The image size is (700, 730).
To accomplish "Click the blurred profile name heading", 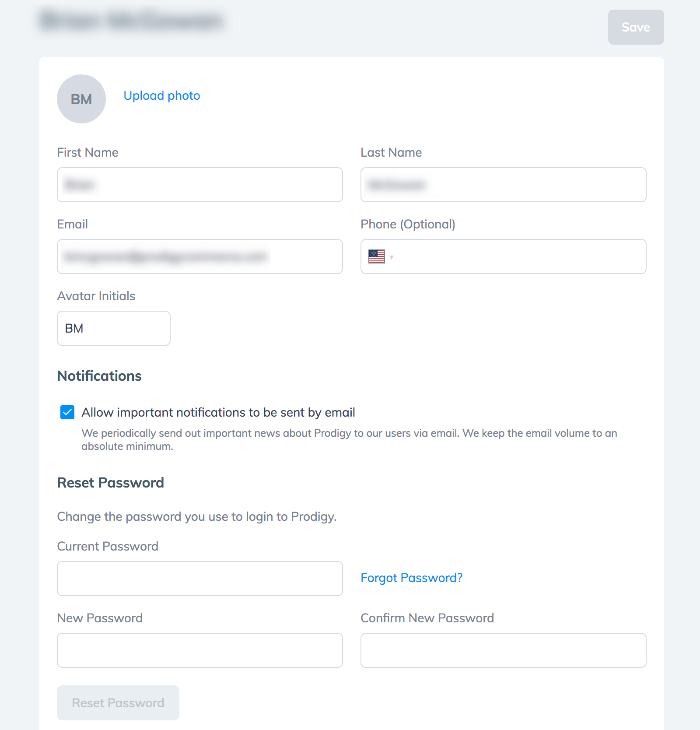I will tap(132, 21).
